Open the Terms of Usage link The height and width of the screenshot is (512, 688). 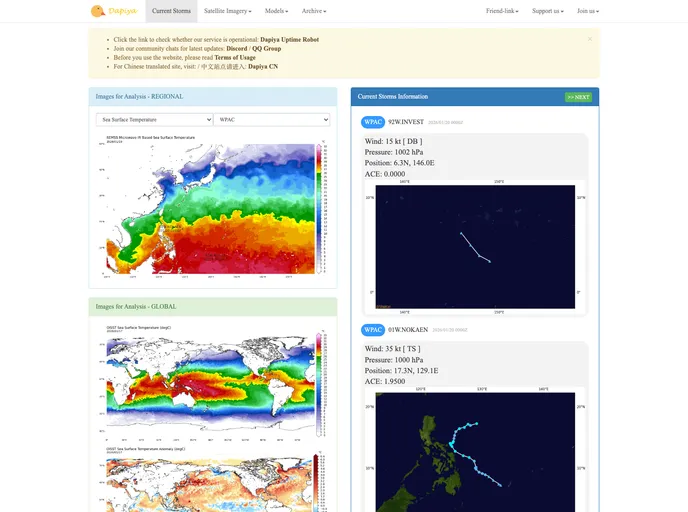[234, 57]
